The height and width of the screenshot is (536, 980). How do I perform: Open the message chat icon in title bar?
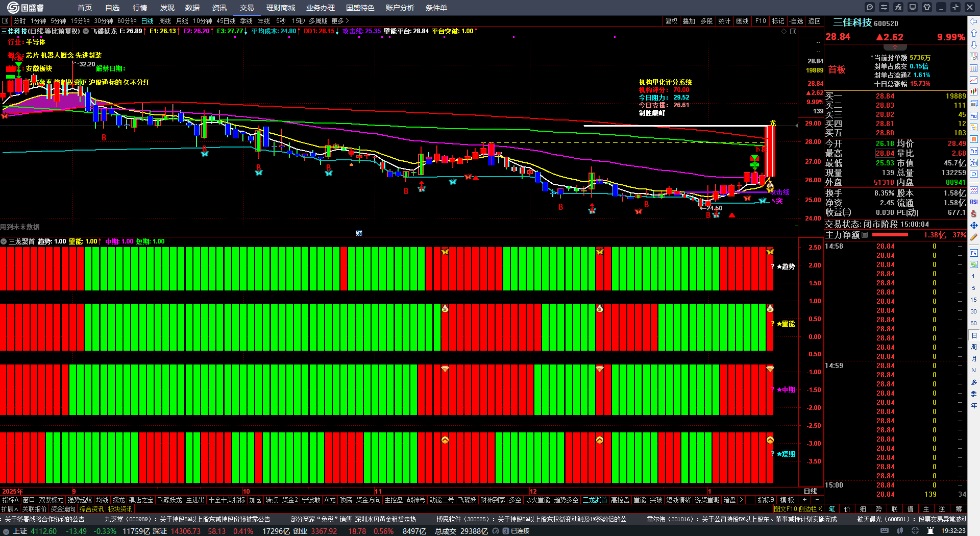click(x=870, y=7)
